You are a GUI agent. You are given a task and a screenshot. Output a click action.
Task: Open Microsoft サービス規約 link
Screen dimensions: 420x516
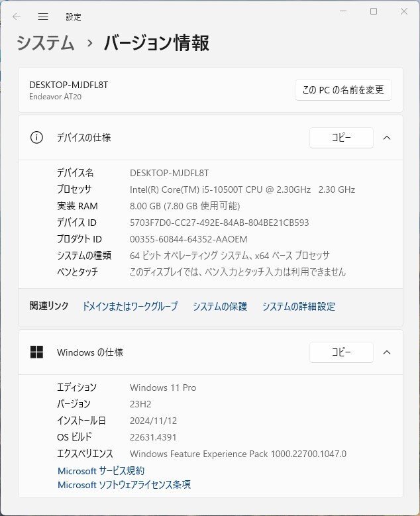(101, 470)
